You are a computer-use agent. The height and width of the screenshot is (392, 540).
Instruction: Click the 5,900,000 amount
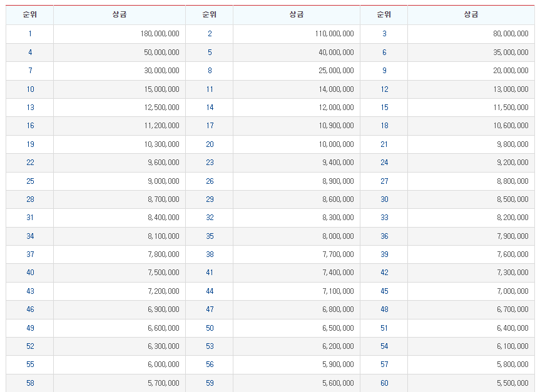tap(338, 364)
